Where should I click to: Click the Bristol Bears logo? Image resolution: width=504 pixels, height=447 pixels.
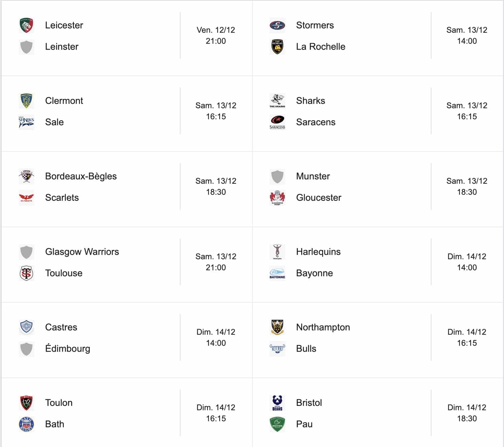tap(277, 403)
